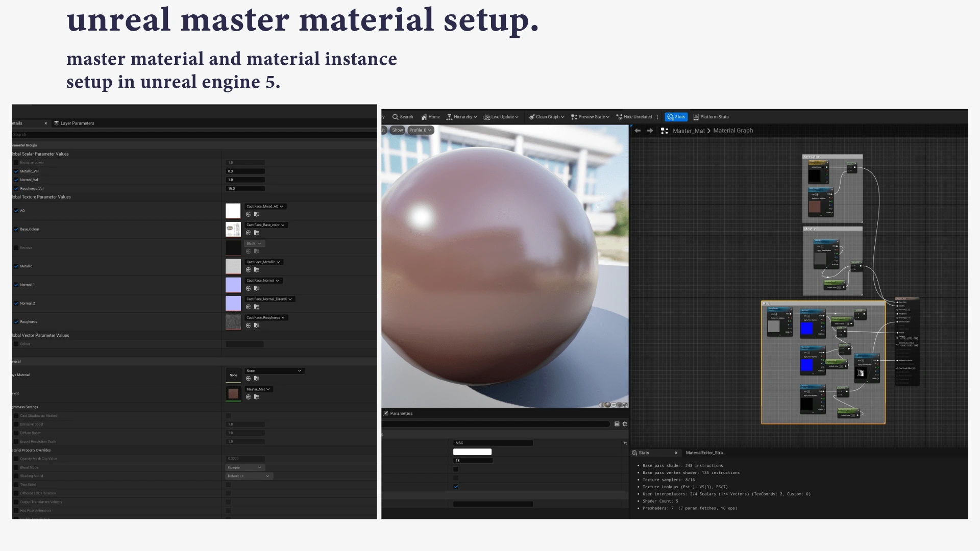980x551 pixels.
Task: Browse to Normal_2 texture asset
Action: pyautogui.click(x=257, y=307)
